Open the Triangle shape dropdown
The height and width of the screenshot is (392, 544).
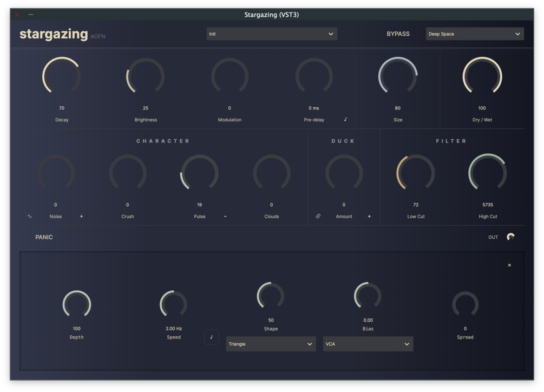click(271, 344)
